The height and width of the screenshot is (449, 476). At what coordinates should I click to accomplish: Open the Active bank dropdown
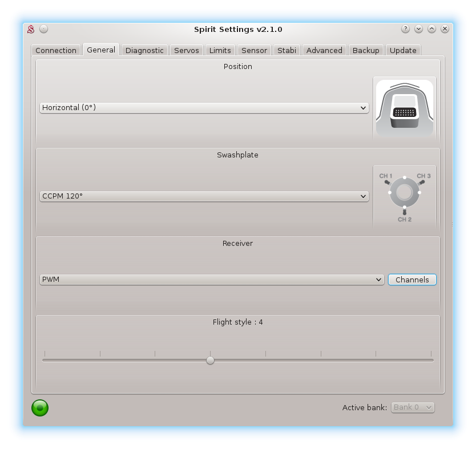click(x=412, y=407)
